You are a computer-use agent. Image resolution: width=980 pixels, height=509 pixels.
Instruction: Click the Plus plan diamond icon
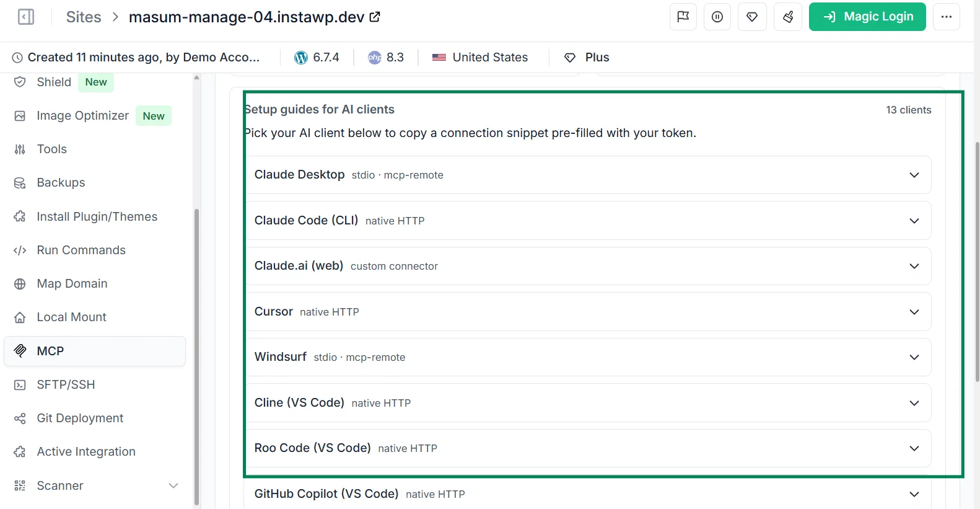click(570, 58)
